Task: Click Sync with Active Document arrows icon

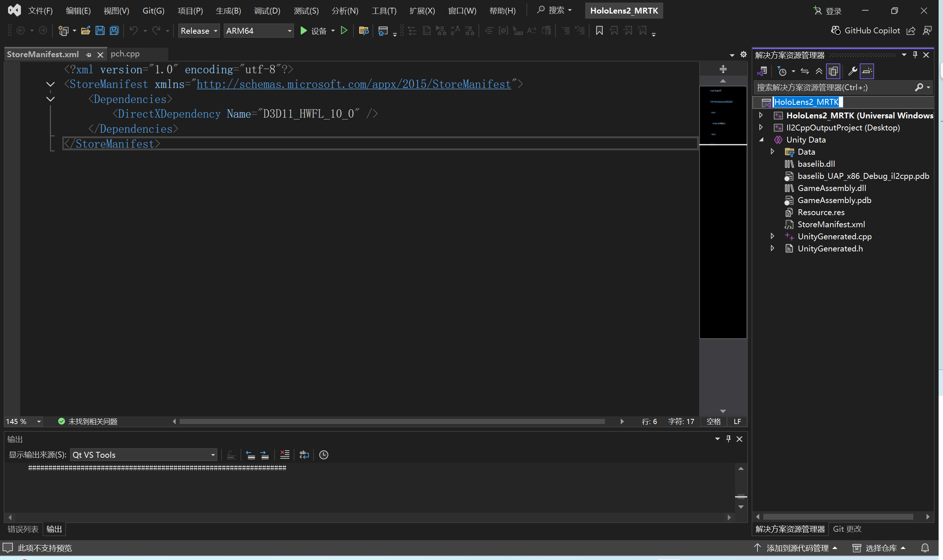Action: point(804,71)
